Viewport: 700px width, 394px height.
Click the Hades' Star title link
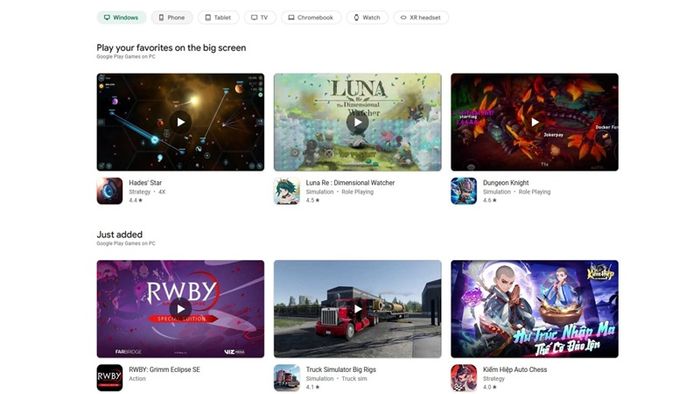pyautogui.click(x=145, y=182)
